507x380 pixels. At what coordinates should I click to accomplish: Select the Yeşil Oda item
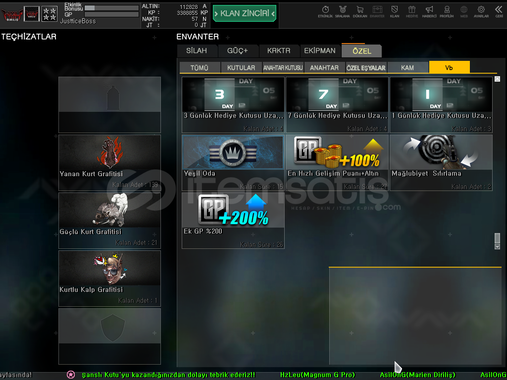click(x=233, y=162)
